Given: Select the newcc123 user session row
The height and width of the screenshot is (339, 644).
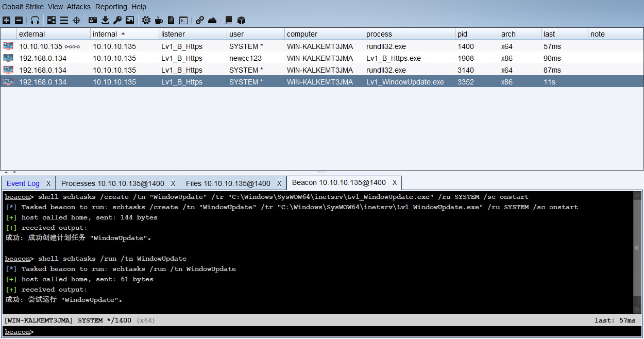Looking at the screenshot, I should click(x=322, y=58).
